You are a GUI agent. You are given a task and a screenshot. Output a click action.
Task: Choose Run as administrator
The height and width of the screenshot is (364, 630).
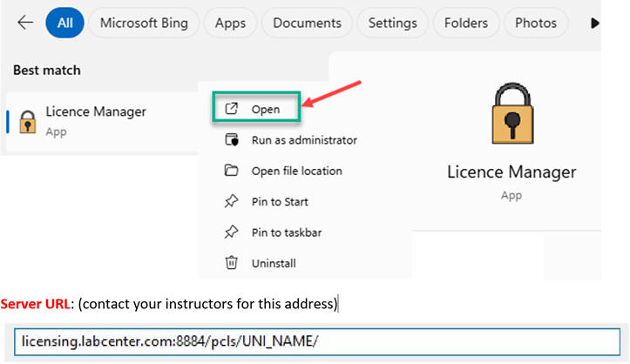304,140
